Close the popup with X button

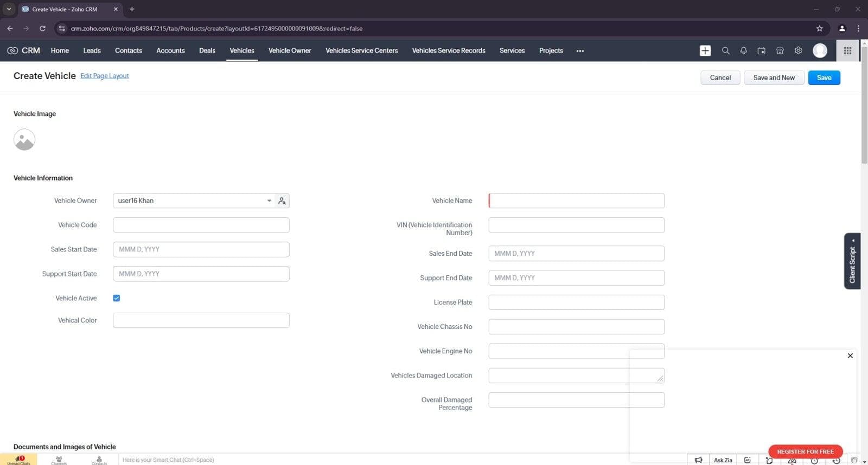850,356
